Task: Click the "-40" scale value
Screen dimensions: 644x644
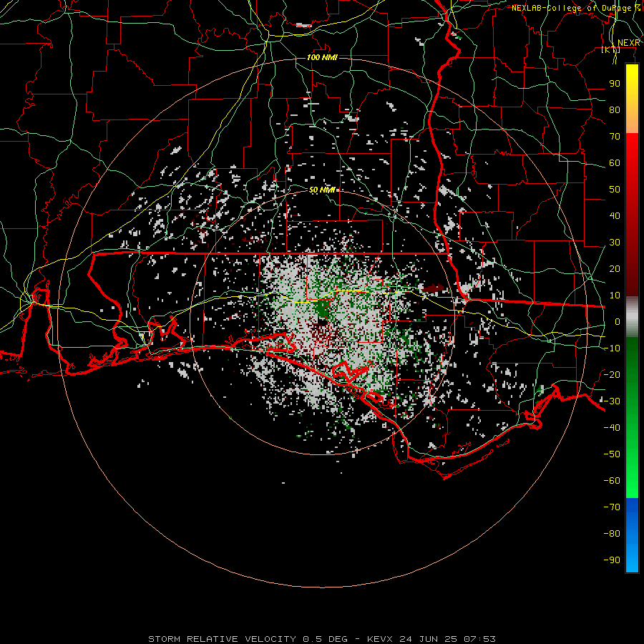Action: point(612,428)
